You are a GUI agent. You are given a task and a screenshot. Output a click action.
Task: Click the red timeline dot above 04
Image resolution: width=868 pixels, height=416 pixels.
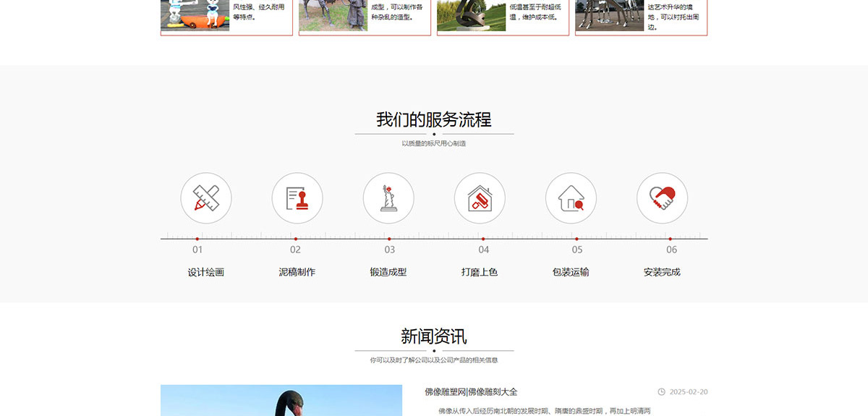[x=482, y=239]
